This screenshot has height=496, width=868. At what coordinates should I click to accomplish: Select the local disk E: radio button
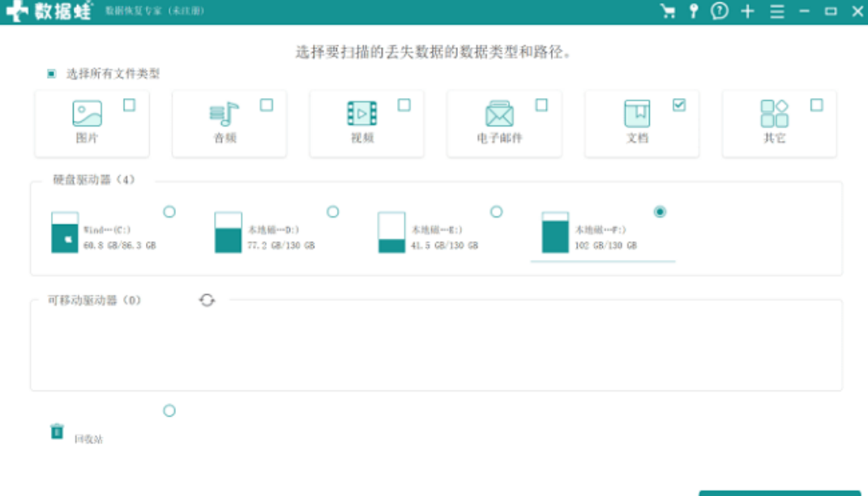(x=496, y=212)
